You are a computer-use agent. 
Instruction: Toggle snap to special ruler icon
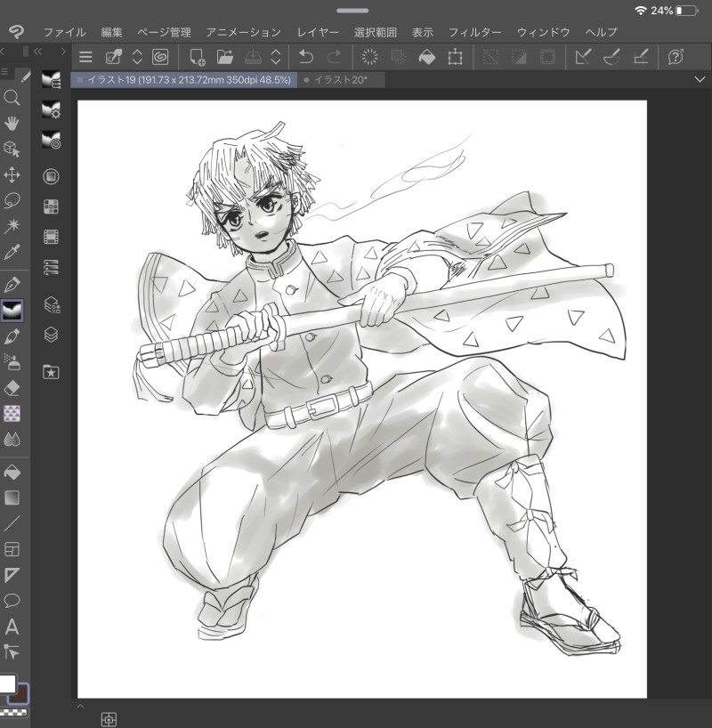click(x=611, y=57)
